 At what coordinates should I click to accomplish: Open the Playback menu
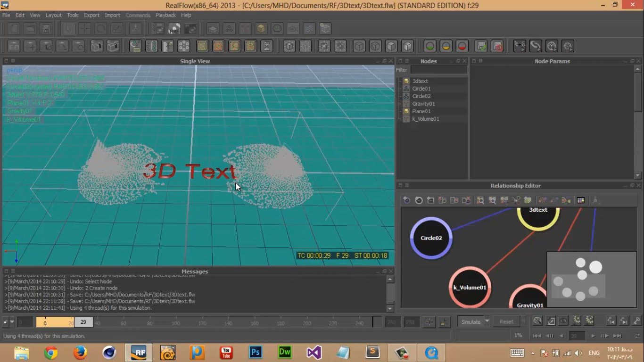[x=165, y=15]
